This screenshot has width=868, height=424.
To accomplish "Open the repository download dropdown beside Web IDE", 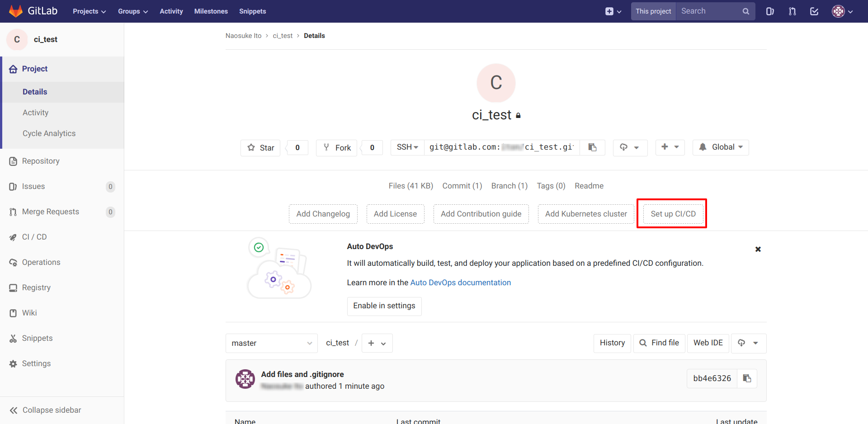I will [748, 343].
